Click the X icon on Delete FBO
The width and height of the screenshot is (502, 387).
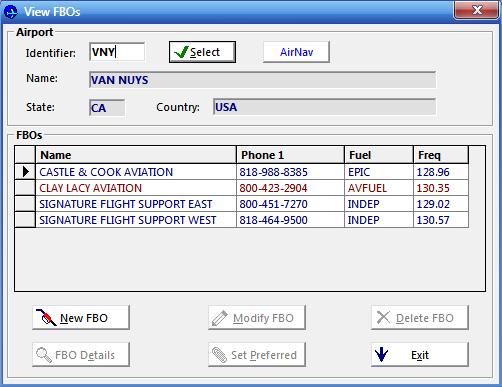pyautogui.click(x=383, y=317)
